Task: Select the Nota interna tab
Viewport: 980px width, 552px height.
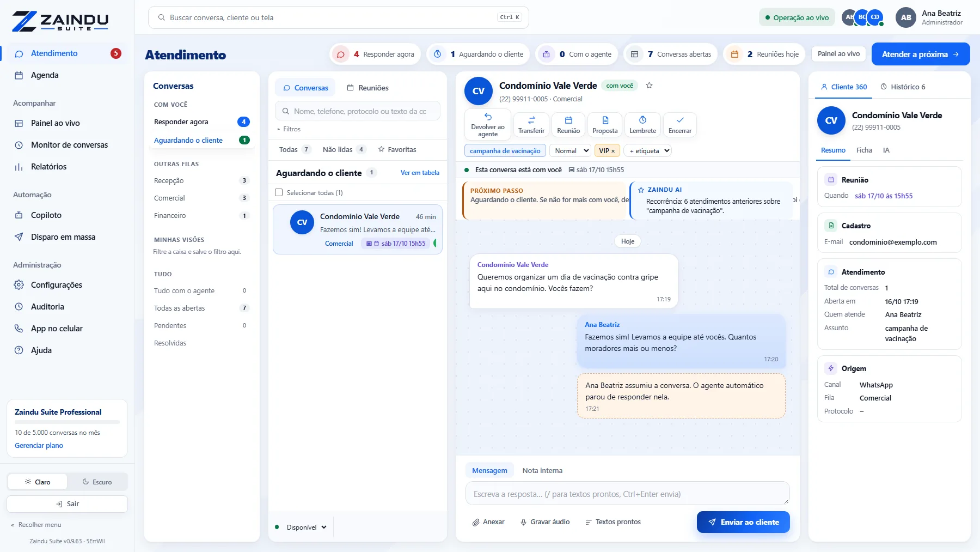Action: coord(542,471)
